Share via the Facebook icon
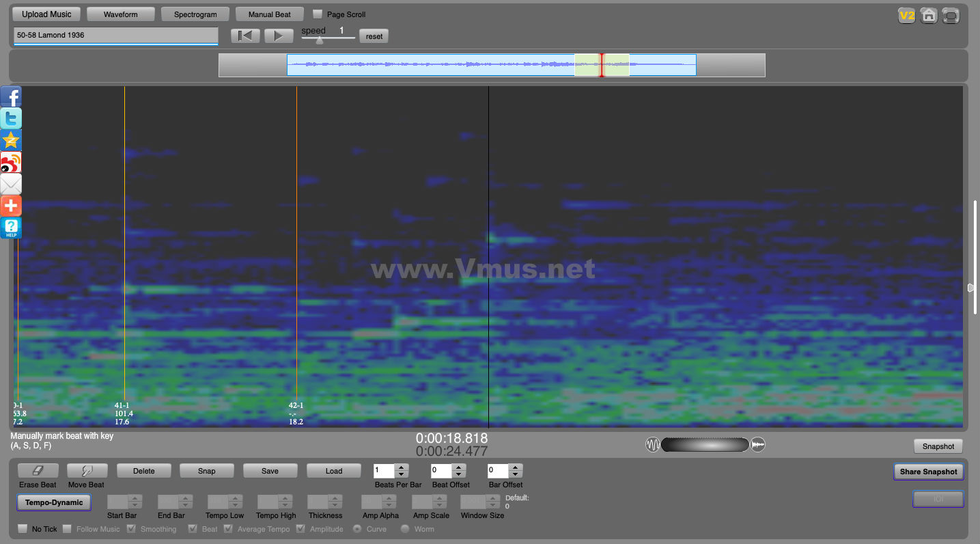 (x=11, y=96)
